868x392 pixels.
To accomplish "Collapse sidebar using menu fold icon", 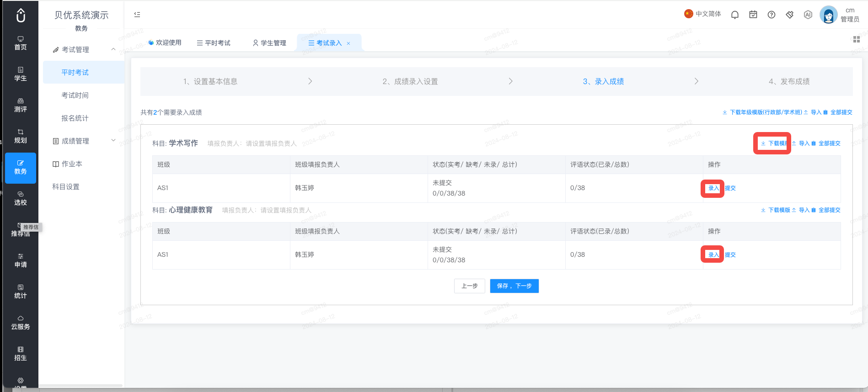I will coord(137,15).
